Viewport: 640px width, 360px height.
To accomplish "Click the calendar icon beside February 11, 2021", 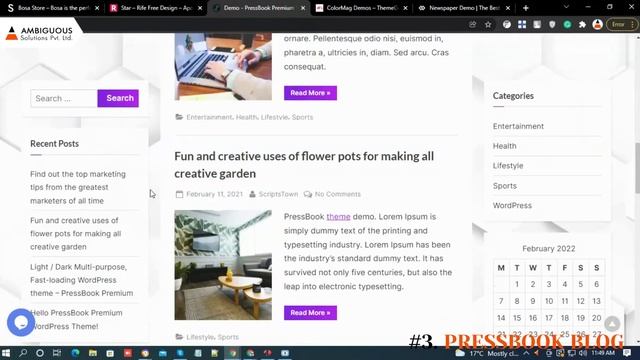I will pos(179,194).
